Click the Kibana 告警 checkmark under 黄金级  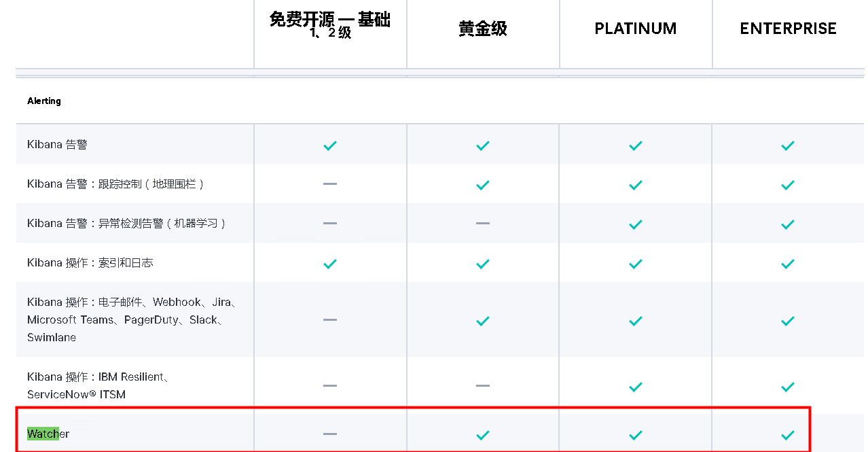[x=483, y=145]
